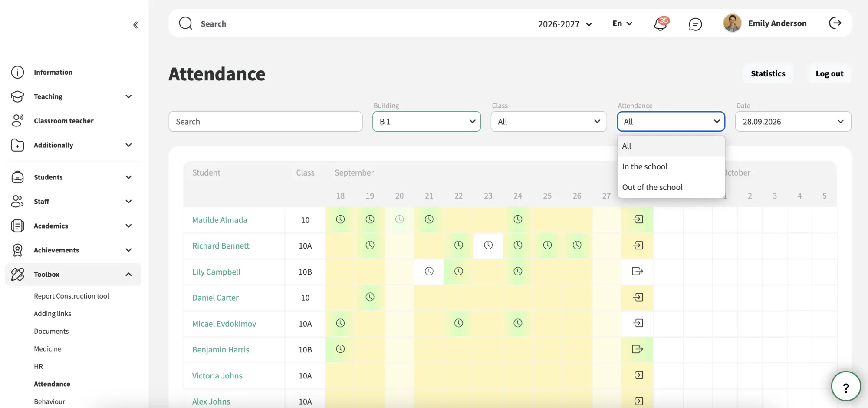Click Matilde Almada's clock icon on September 18
This screenshot has width=868, height=408.
coord(340,219)
